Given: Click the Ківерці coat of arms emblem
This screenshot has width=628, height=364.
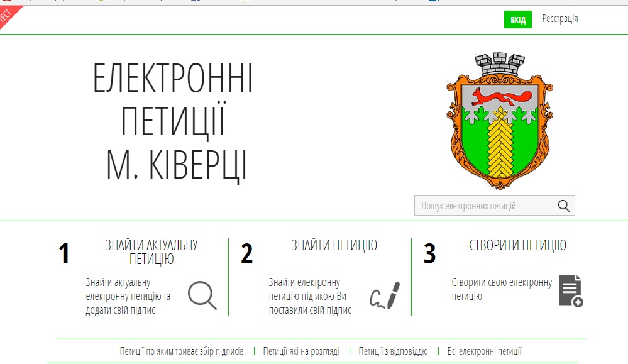Looking at the screenshot, I should (500, 119).
